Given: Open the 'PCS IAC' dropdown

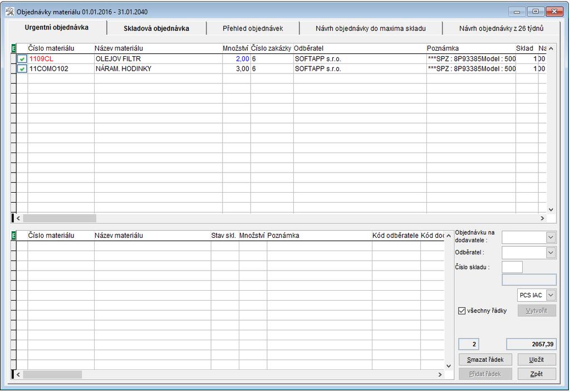Looking at the screenshot, I should pyautogui.click(x=551, y=295).
